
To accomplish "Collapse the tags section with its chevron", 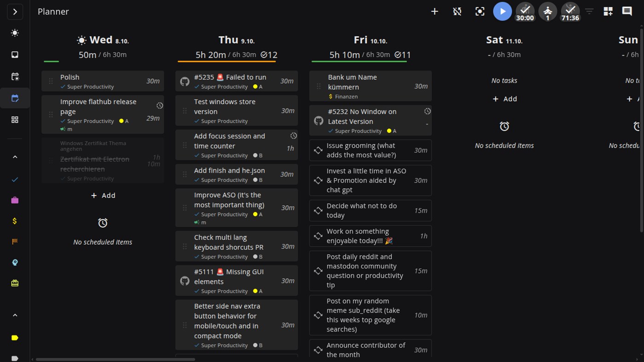I will click(x=14, y=315).
